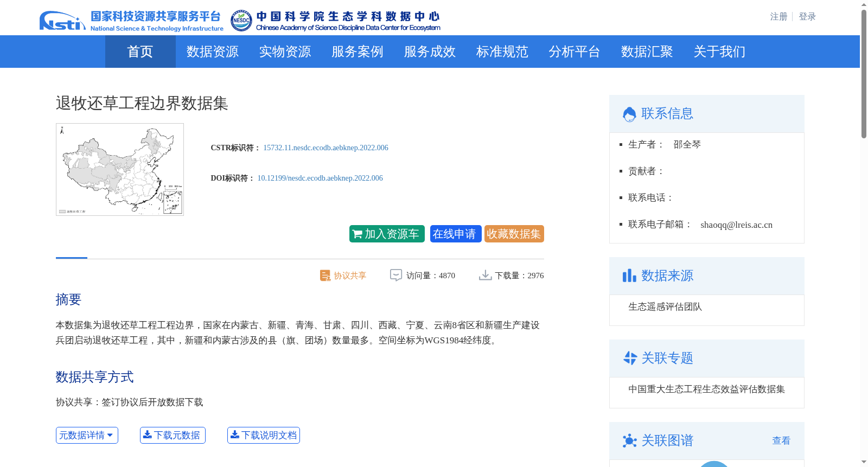This screenshot has height=467, width=868.
Task: Open 关于我们 navigation item
Action: tap(719, 52)
